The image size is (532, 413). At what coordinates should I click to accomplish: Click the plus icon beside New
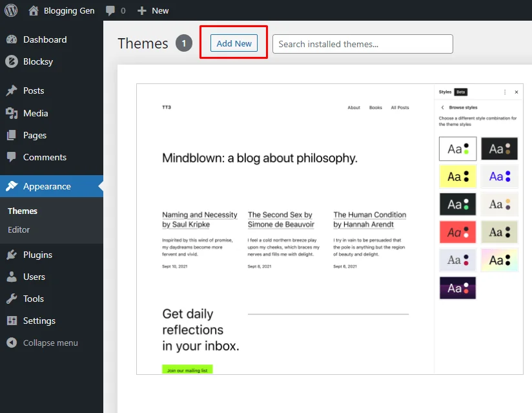point(142,11)
